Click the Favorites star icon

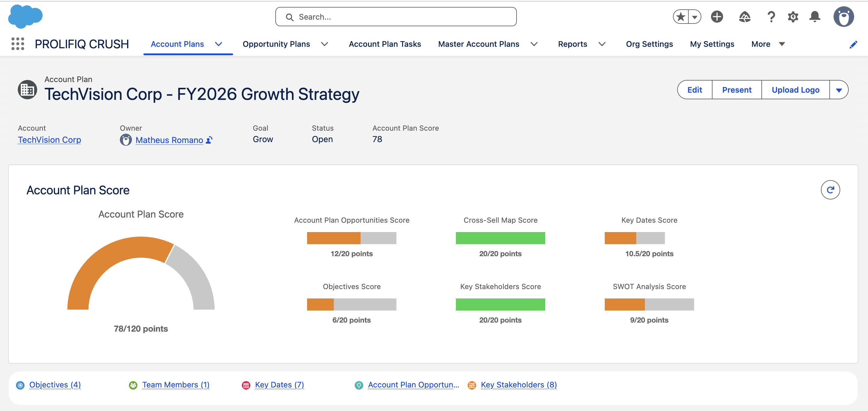(681, 17)
